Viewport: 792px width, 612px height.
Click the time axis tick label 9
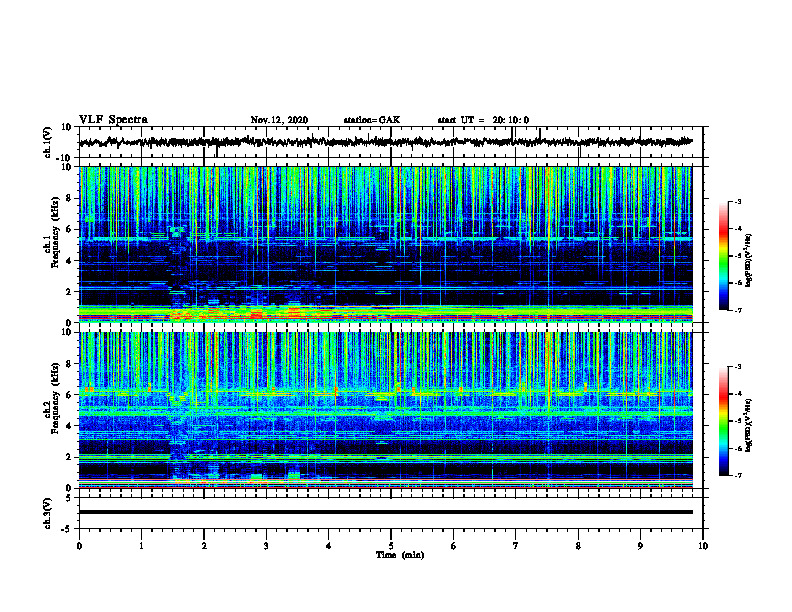[640, 546]
